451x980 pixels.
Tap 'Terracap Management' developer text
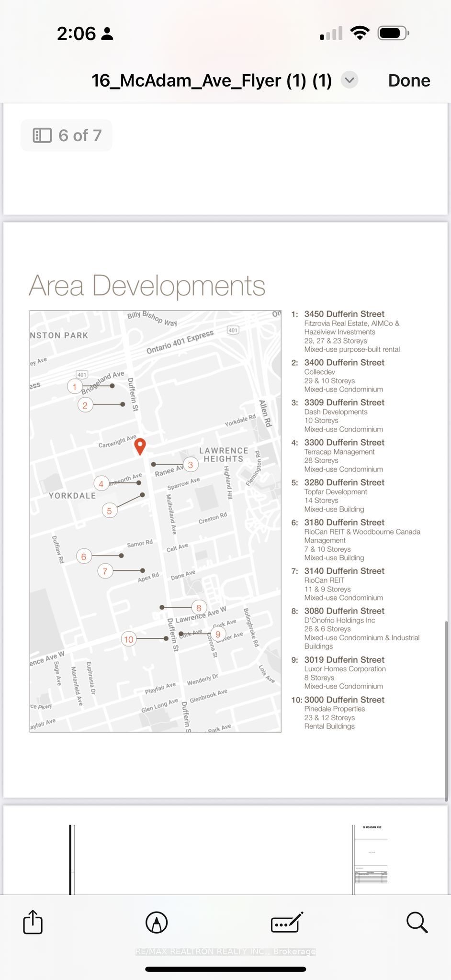tap(339, 452)
